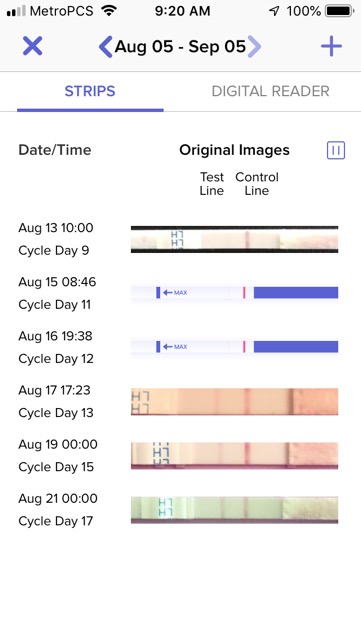Open the green Aug 21 strip photo
Screen dimensions: 361x640
click(234, 510)
